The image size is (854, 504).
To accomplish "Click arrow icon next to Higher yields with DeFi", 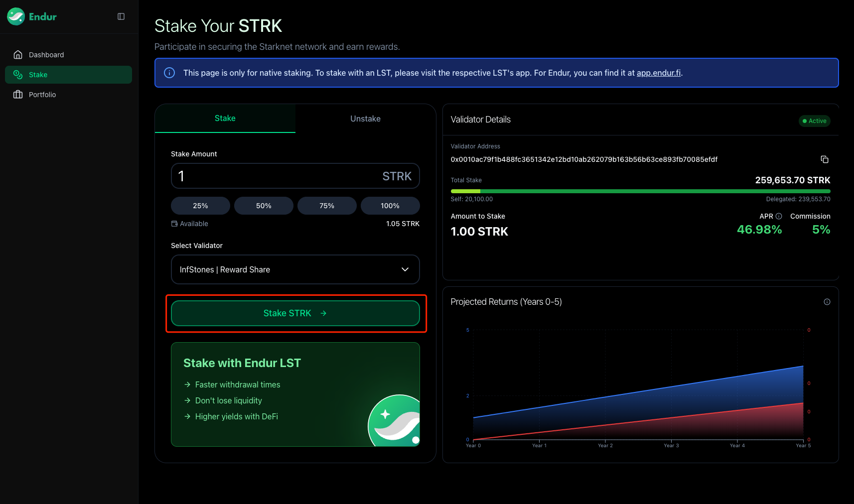I will 187,416.
